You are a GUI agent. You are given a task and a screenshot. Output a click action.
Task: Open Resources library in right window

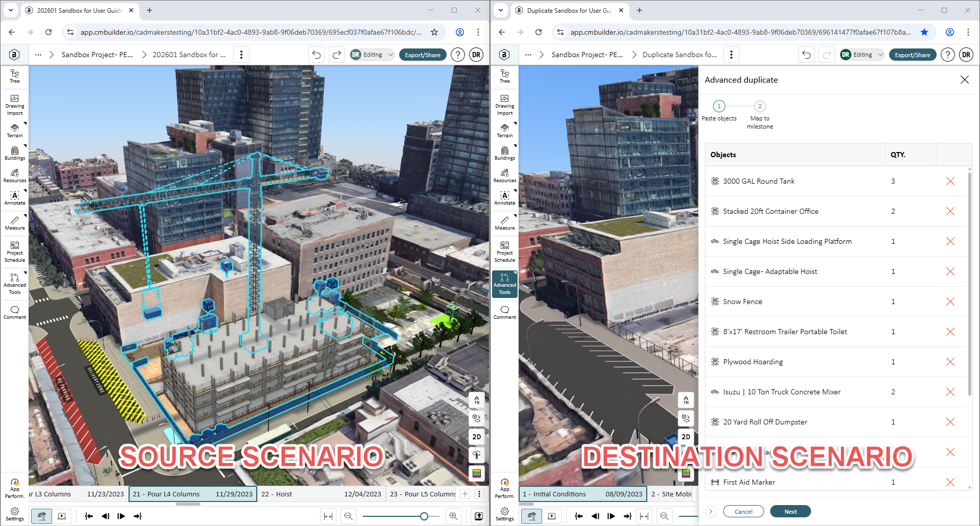coord(505,175)
